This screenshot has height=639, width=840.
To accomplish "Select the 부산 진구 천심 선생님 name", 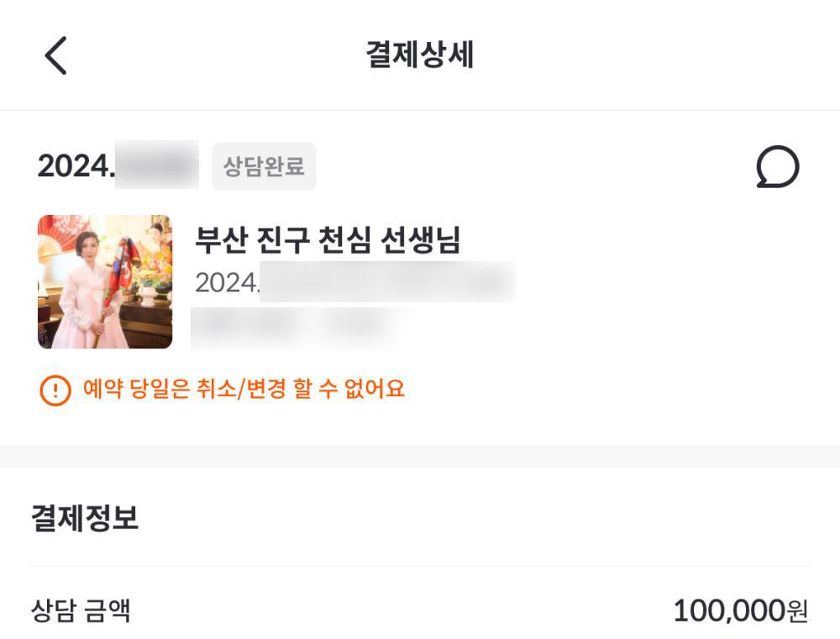I will (328, 241).
